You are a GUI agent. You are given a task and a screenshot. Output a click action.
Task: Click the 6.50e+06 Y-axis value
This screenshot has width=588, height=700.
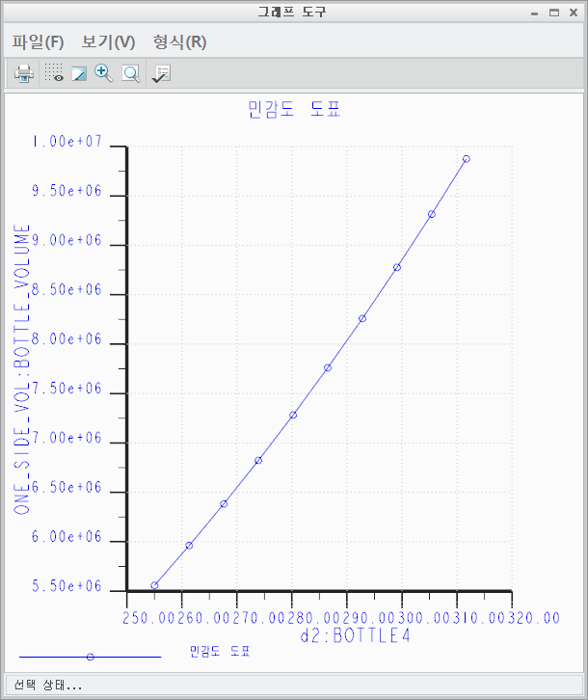click(x=67, y=487)
